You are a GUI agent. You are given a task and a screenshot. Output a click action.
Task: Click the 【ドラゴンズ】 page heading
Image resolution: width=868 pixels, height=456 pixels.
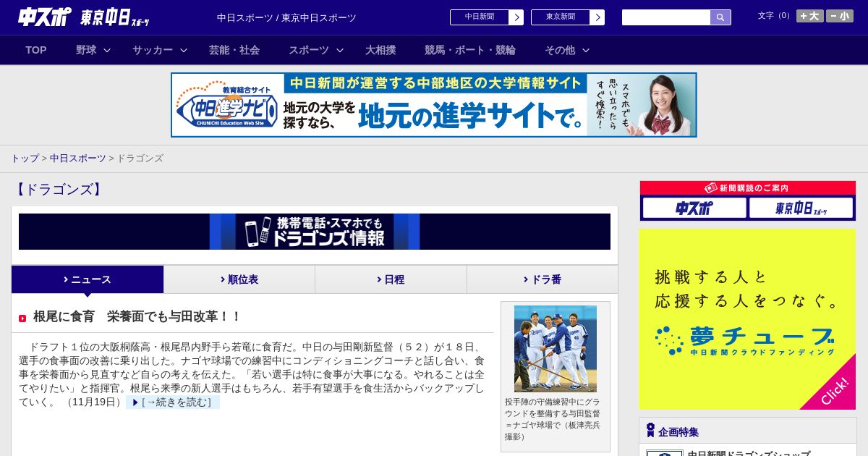(58, 190)
